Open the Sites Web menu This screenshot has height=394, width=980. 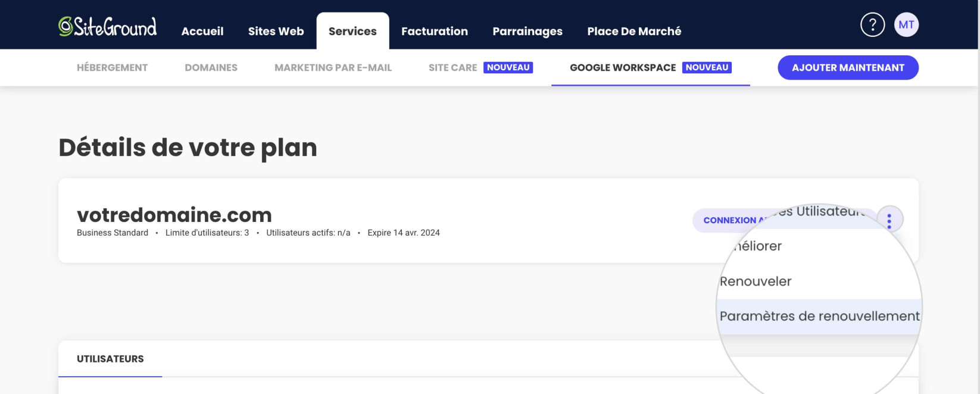click(x=276, y=31)
